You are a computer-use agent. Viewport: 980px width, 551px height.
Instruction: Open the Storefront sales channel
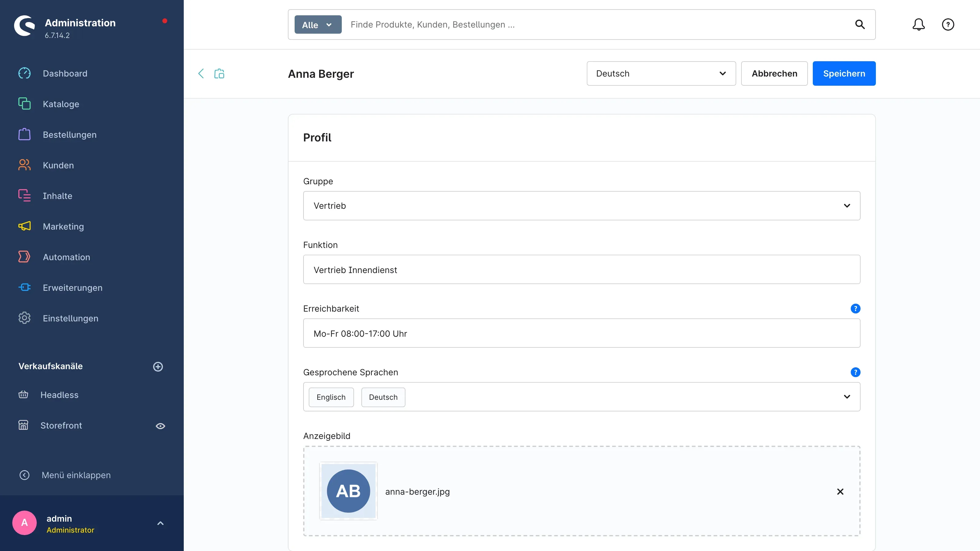point(61,425)
